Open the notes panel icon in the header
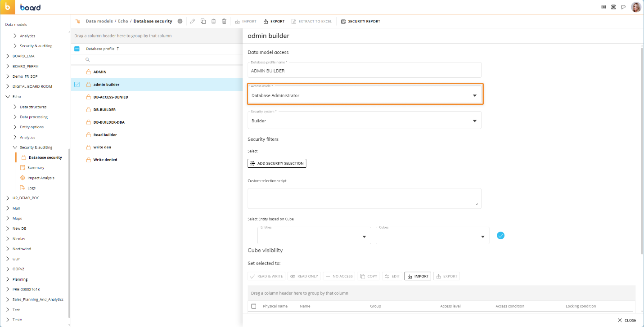This screenshot has width=644, height=327. click(603, 7)
